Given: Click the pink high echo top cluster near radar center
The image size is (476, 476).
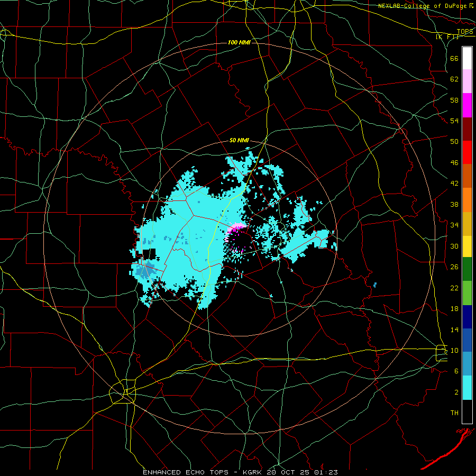Looking at the screenshot, I should point(236,228).
